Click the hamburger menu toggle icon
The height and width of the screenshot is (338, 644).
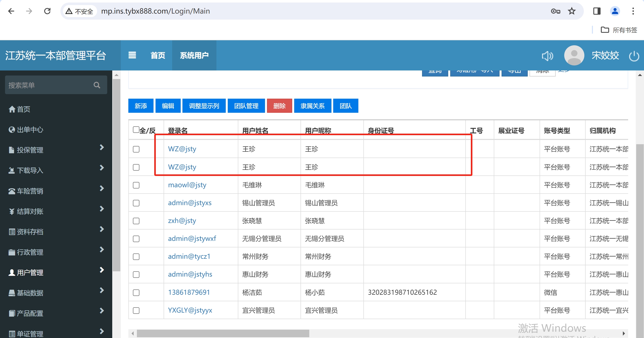coord(132,55)
